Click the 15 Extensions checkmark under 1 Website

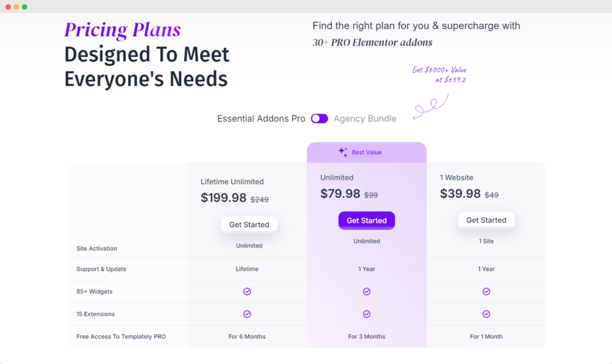(486, 314)
